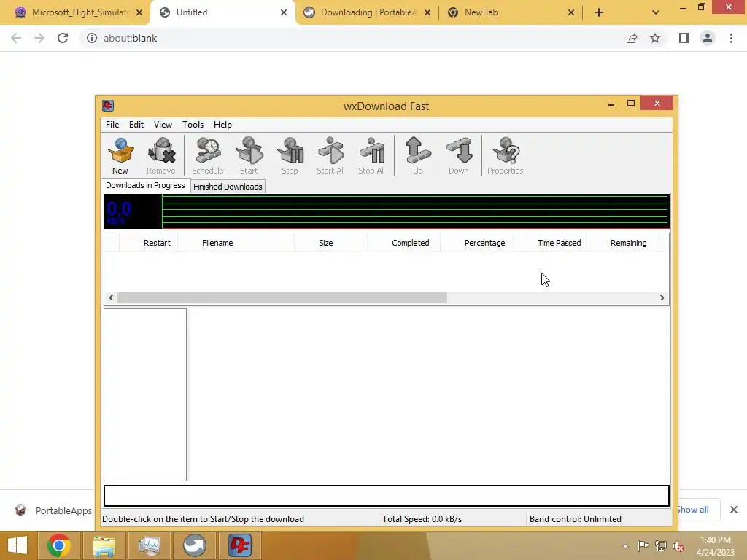
Task: Open the Schedule toolbar icon
Action: point(208,155)
